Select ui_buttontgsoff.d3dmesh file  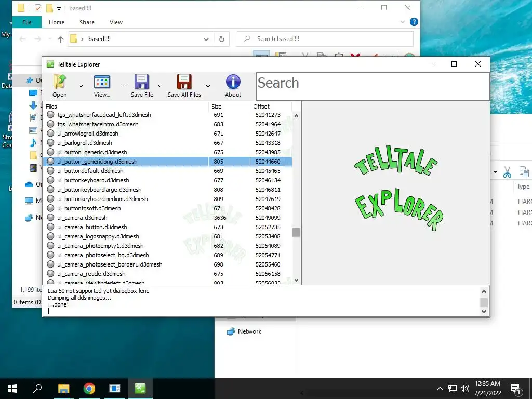pyautogui.click(x=167, y=208)
